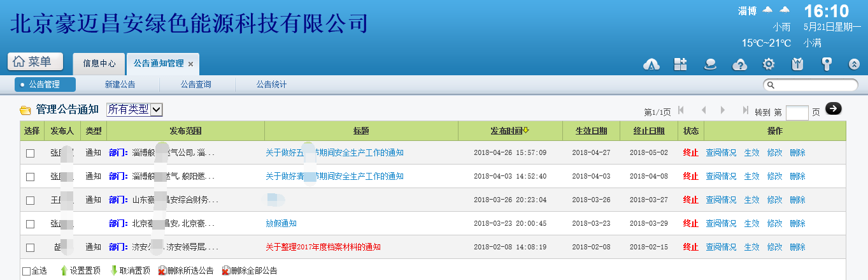The image size is (868, 280).
Task: Tick the checkbox for the 放假通知 row
Action: [x=30, y=224]
